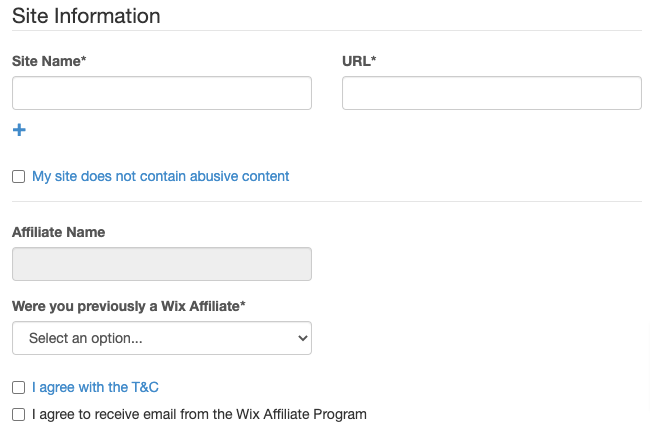Click the 'Site Information' section heading
650x430 pixels.
tap(86, 16)
